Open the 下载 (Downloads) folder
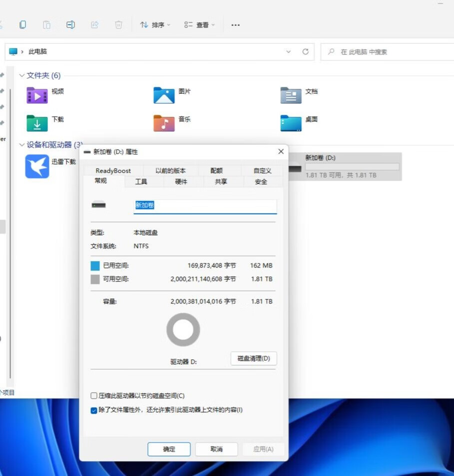This screenshot has width=454, height=476. 37,123
